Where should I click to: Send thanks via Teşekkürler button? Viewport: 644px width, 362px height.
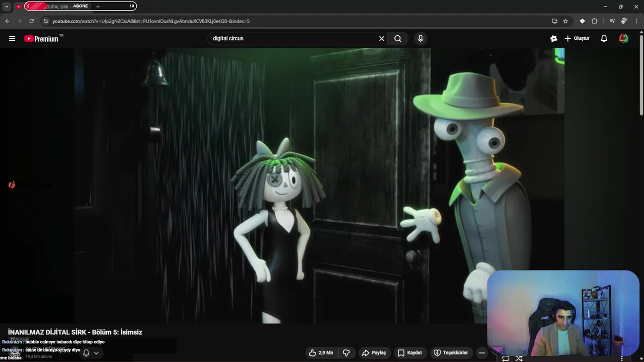point(451,353)
